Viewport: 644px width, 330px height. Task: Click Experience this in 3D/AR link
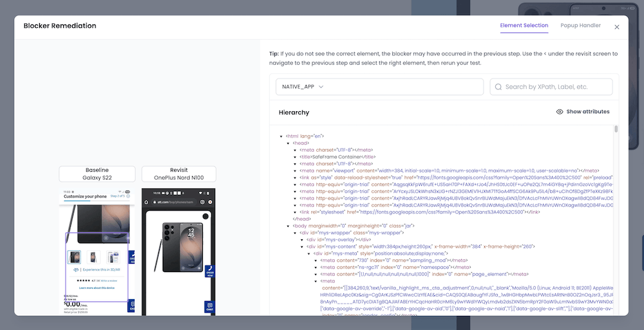(101, 270)
